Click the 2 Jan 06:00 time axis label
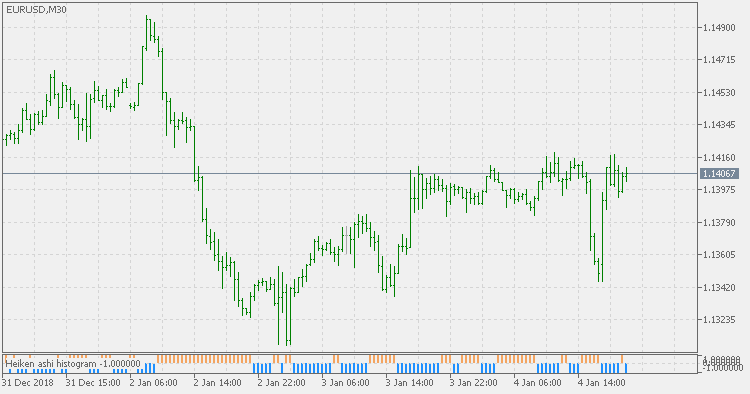 click(154, 383)
